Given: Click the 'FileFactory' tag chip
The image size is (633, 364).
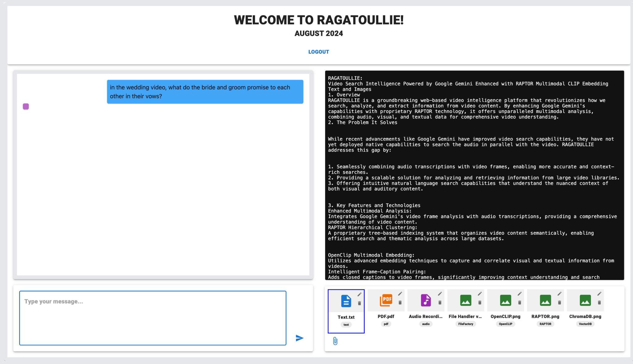Looking at the screenshot, I should (465, 324).
